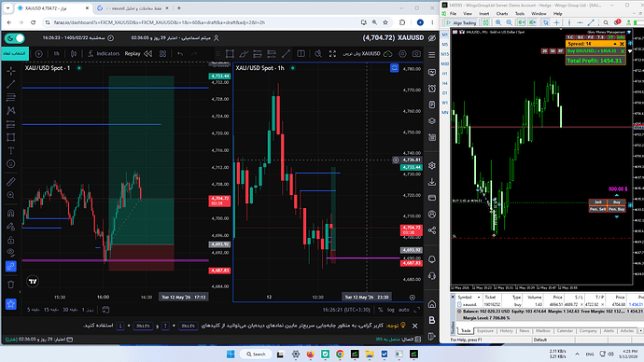Click the Buy button on MetaTrader panel

pos(617,202)
